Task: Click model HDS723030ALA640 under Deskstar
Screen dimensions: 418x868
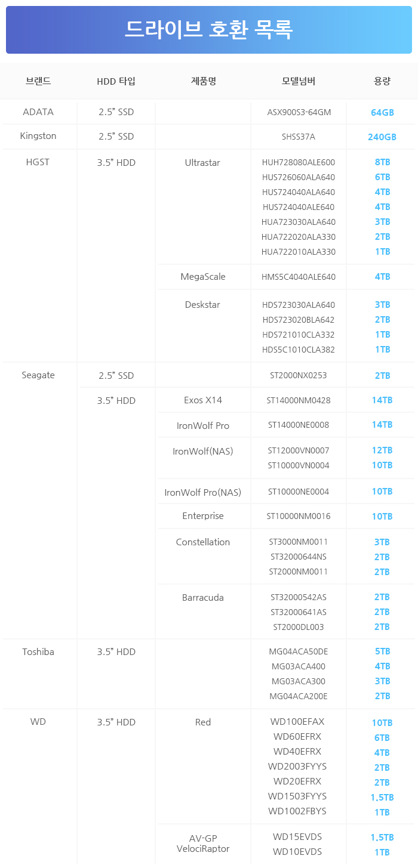Action: (x=299, y=305)
